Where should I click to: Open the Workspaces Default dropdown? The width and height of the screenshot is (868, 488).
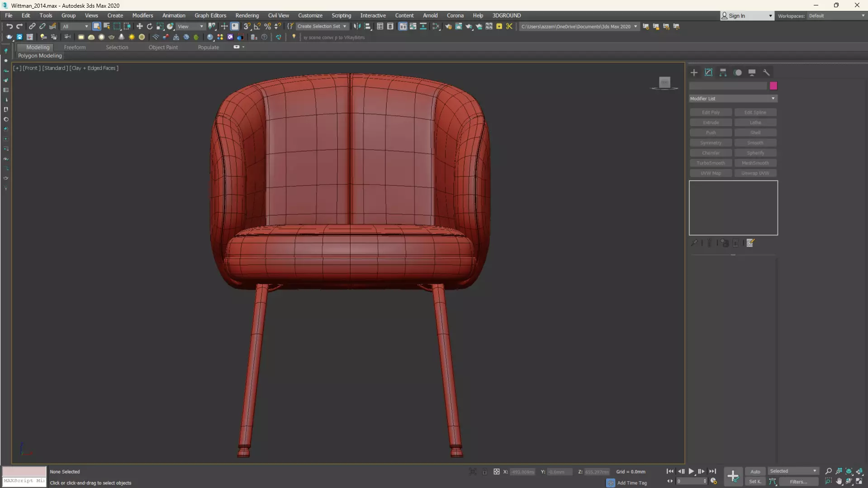pos(836,16)
